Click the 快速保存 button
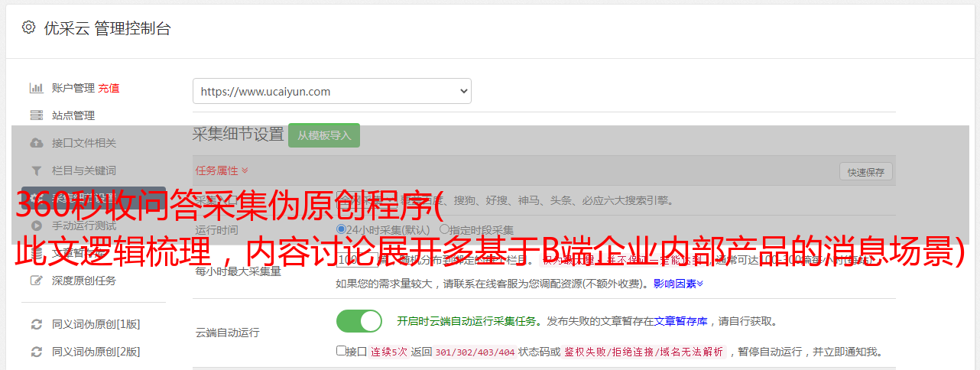This screenshot has height=370, width=980. pos(866,172)
